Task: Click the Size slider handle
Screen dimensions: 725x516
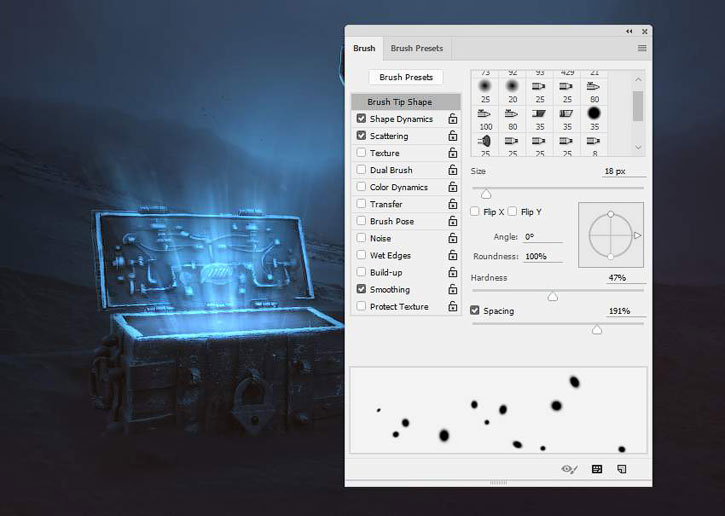Action: pos(486,193)
